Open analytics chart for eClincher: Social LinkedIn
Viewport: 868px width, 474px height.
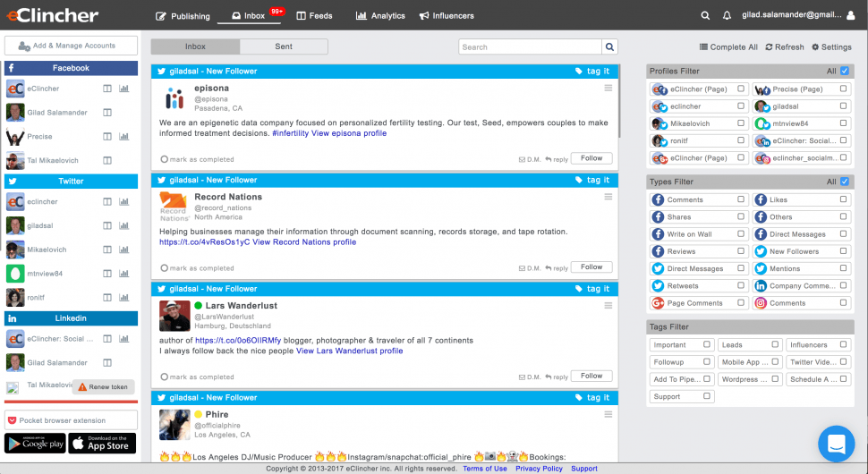click(x=124, y=338)
